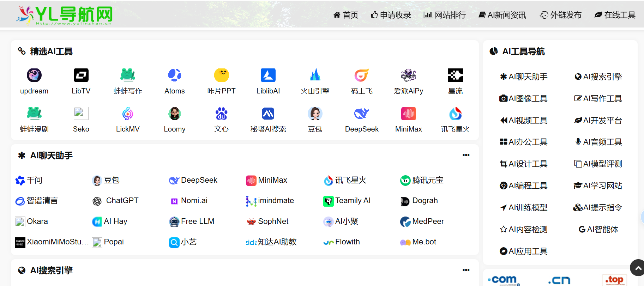The image size is (644, 286).
Task: Open the Dograh link
Action: (x=419, y=201)
